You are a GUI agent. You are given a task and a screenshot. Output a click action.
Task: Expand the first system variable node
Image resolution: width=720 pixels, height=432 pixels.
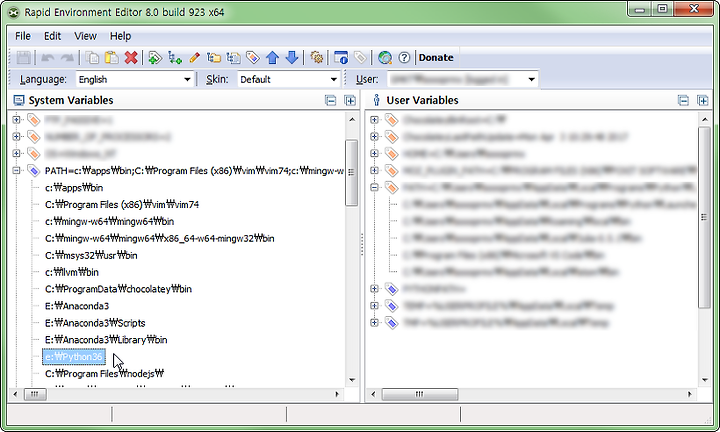[x=17, y=119]
